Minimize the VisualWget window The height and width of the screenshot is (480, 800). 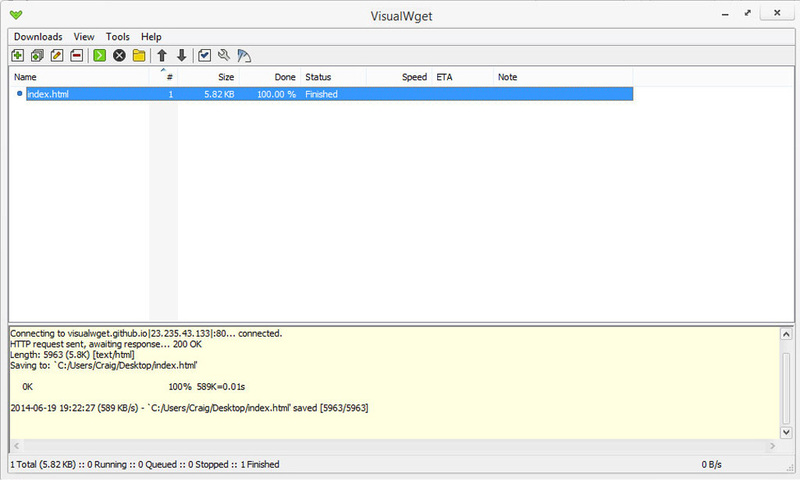point(725,14)
